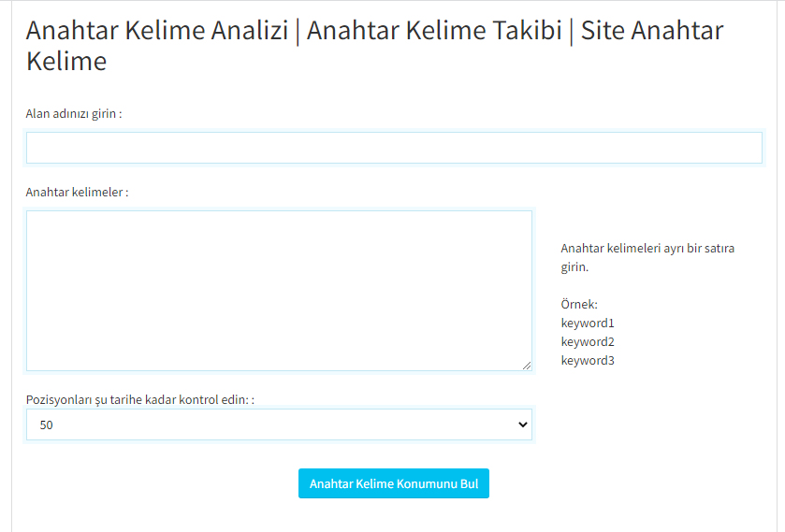This screenshot has height=532, width=785.
Task: Click the 'Örnek:' example caption
Action: (579, 304)
